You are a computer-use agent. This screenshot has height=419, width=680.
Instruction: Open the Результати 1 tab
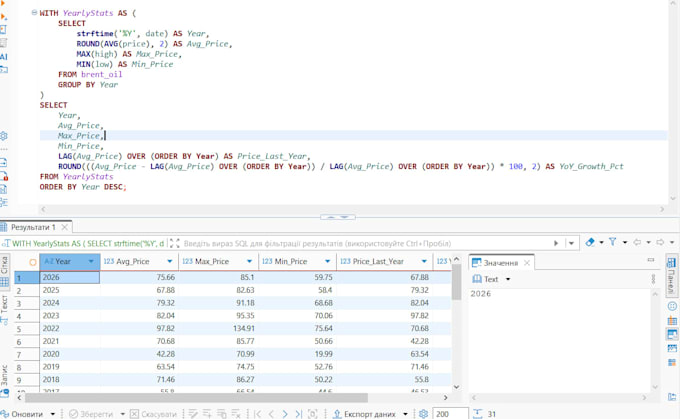[x=33, y=227]
